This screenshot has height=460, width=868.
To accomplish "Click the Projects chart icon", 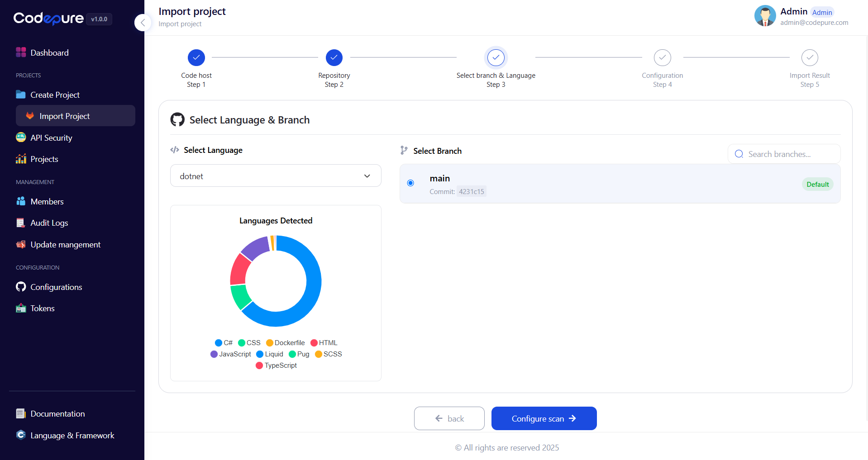I will point(21,159).
